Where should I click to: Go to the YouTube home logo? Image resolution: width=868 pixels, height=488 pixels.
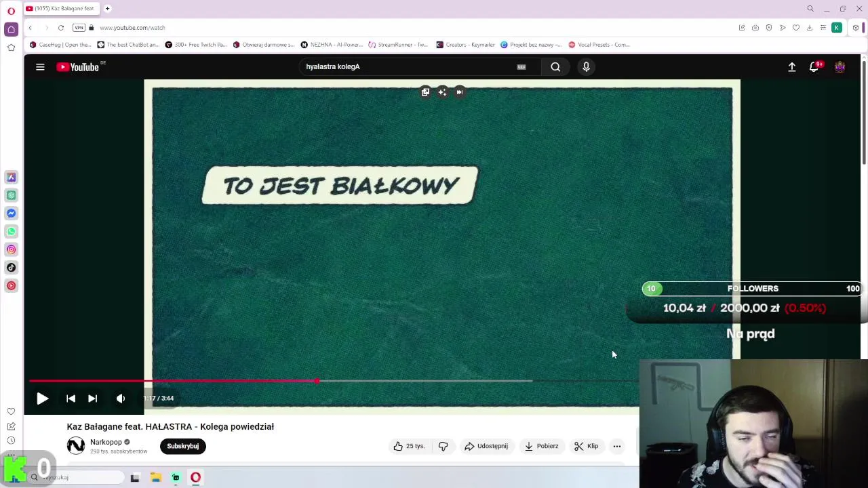[78, 66]
